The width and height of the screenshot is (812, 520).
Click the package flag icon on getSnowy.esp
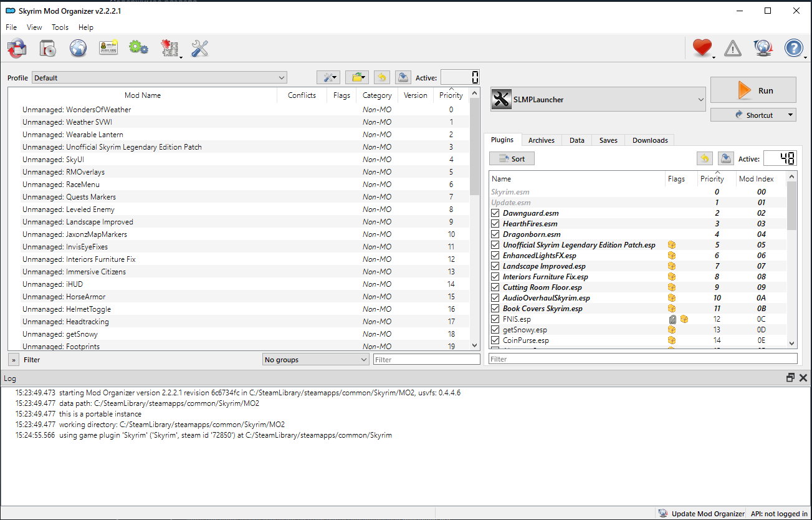(672, 330)
